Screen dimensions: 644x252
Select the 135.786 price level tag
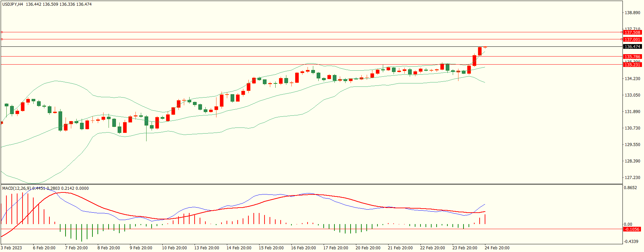pyautogui.click(x=632, y=57)
